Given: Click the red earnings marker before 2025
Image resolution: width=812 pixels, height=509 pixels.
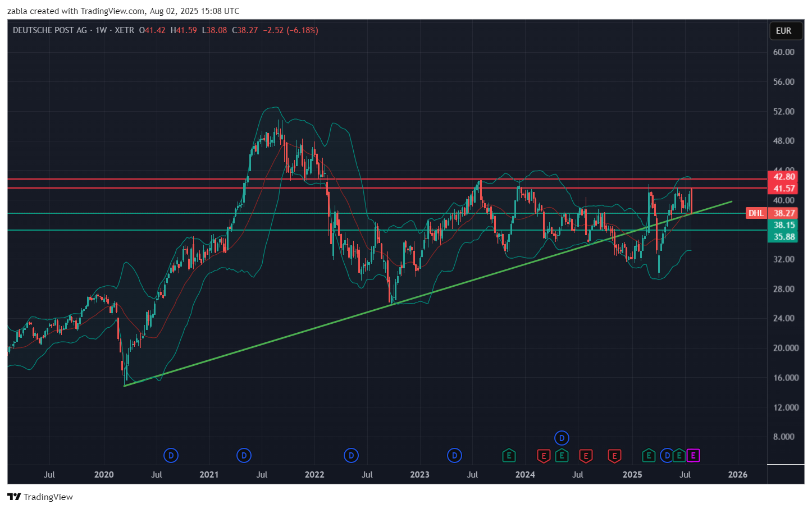Looking at the screenshot, I should (x=614, y=456).
